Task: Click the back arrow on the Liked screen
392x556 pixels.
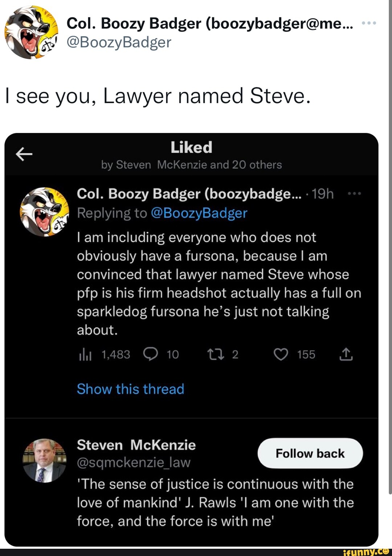Action: 25,154
